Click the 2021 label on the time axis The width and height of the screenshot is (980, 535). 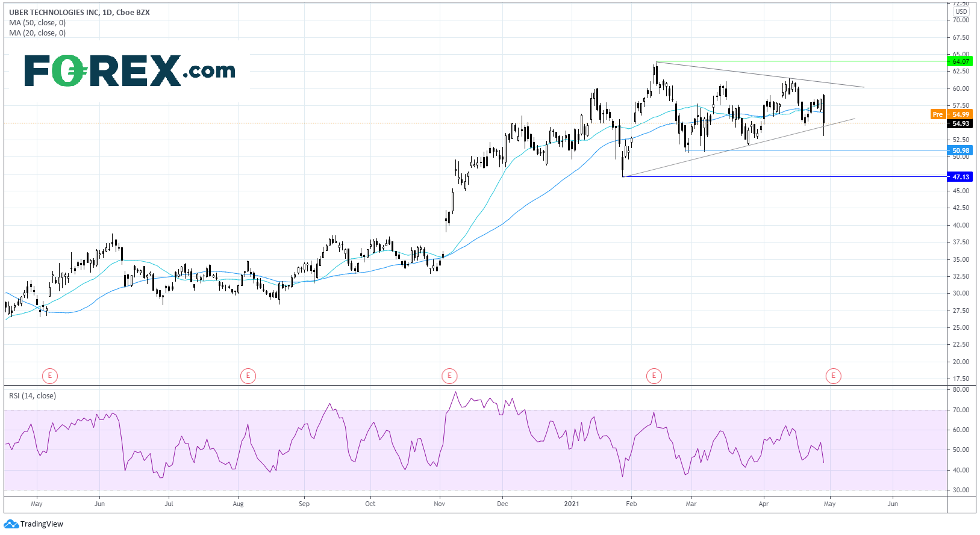click(x=572, y=504)
